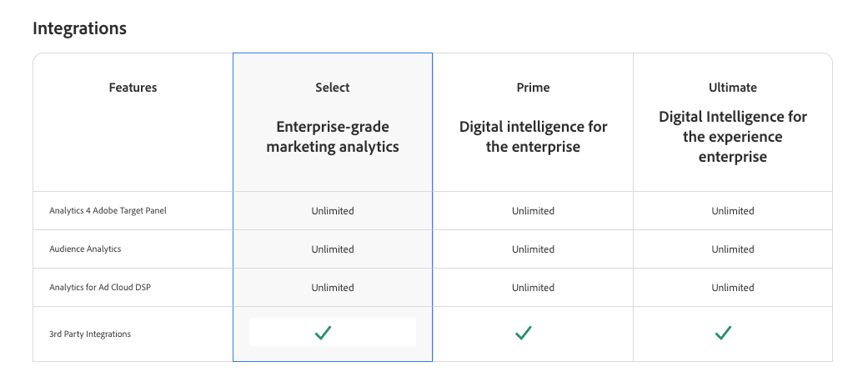Click the Integrations section heading
The image size is (868, 372).
[79, 28]
